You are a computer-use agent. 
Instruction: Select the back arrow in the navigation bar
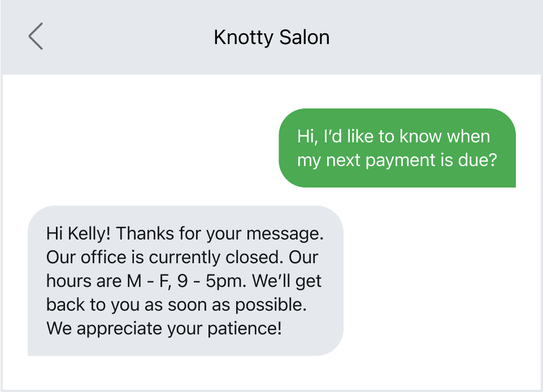point(35,36)
